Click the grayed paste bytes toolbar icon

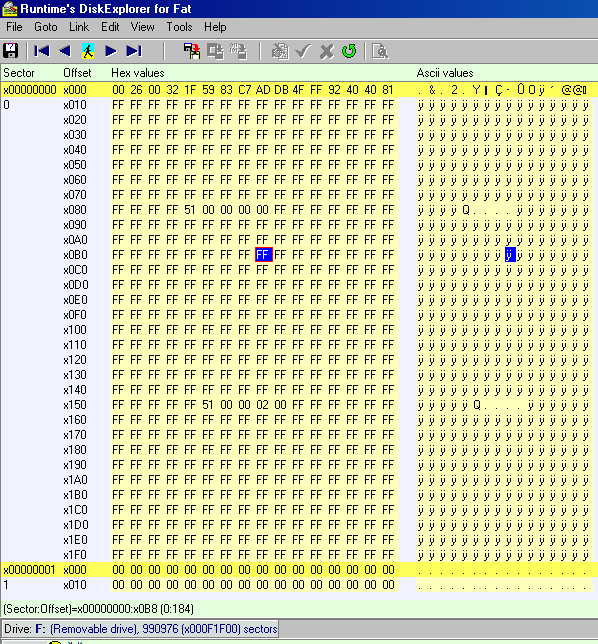pyautogui.click(x=239, y=51)
